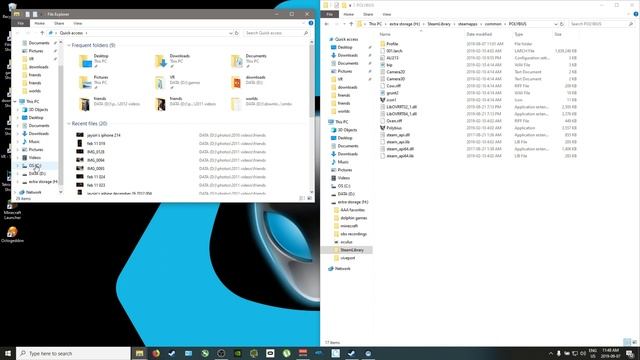Launch Firefox from the taskbar
Image resolution: width=640 pixels, height=360 pixels.
156,353
